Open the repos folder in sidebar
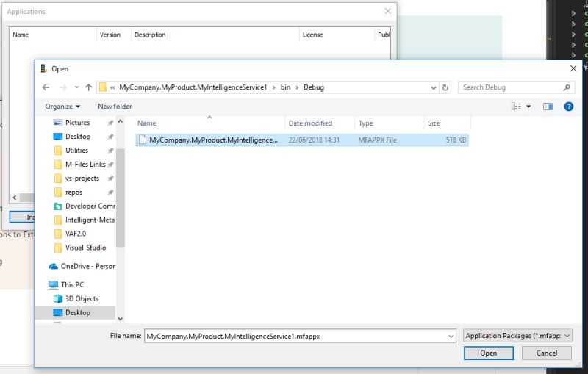 pyautogui.click(x=73, y=193)
